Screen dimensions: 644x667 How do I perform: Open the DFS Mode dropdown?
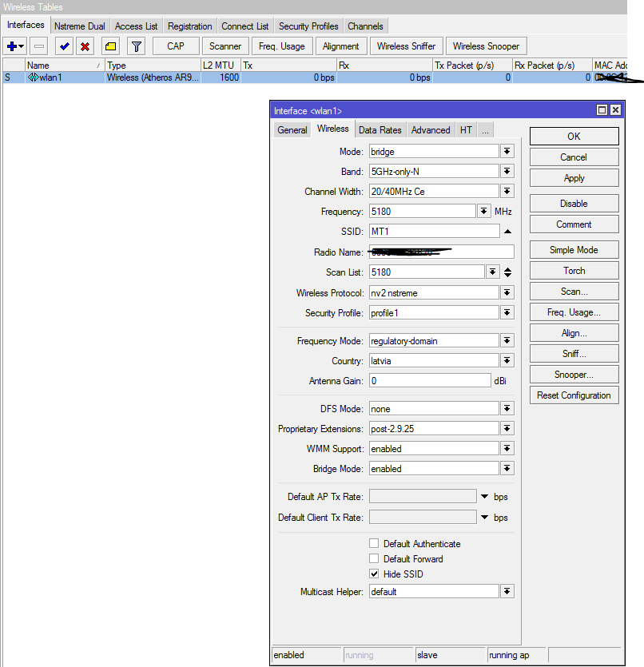507,409
